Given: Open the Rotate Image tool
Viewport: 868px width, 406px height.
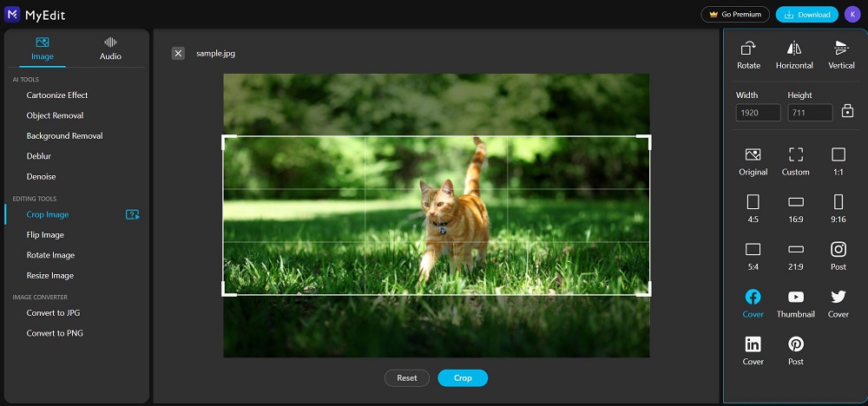Looking at the screenshot, I should pos(50,256).
